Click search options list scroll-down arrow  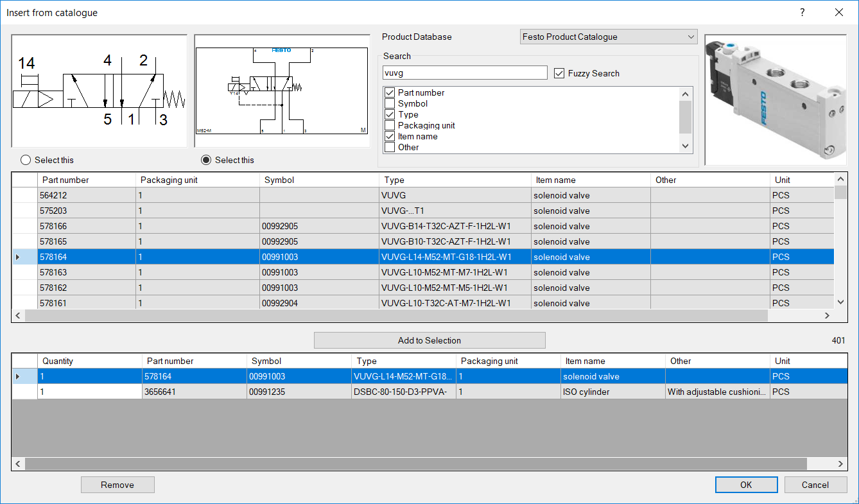click(686, 146)
